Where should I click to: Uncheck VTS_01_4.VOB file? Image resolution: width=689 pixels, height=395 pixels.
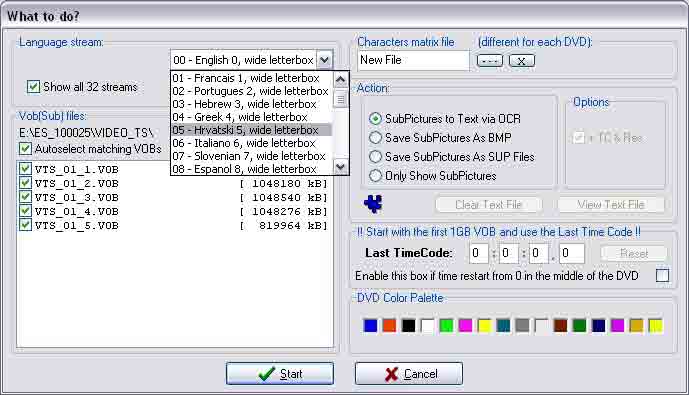(x=25, y=211)
